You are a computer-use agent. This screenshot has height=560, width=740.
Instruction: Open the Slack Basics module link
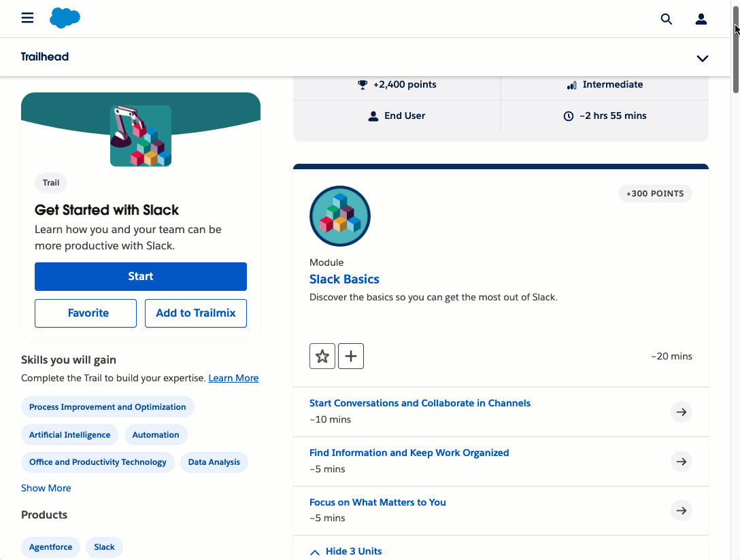coord(344,279)
